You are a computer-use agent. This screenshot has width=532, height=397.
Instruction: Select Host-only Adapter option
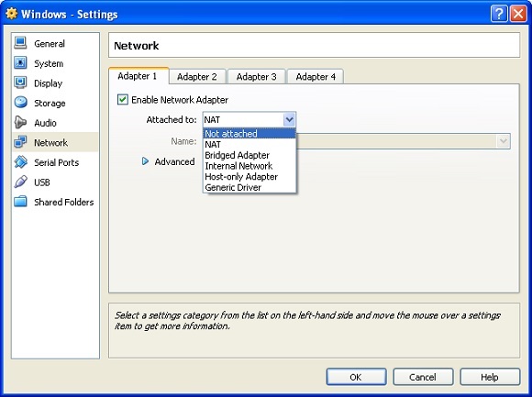(249, 177)
